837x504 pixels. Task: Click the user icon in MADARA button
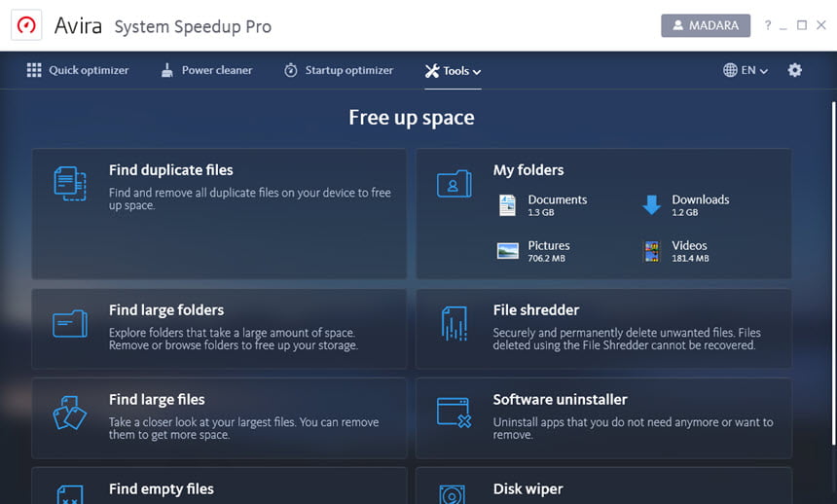click(x=677, y=25)
